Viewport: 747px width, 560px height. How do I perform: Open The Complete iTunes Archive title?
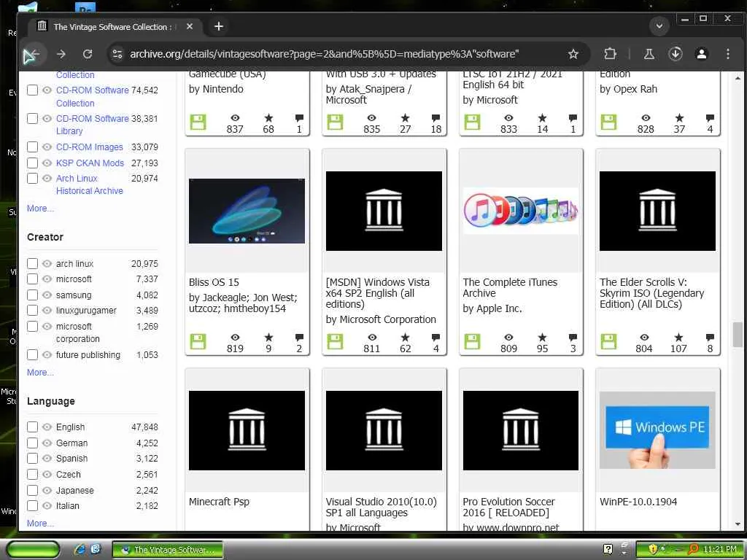tap(510, 287)
